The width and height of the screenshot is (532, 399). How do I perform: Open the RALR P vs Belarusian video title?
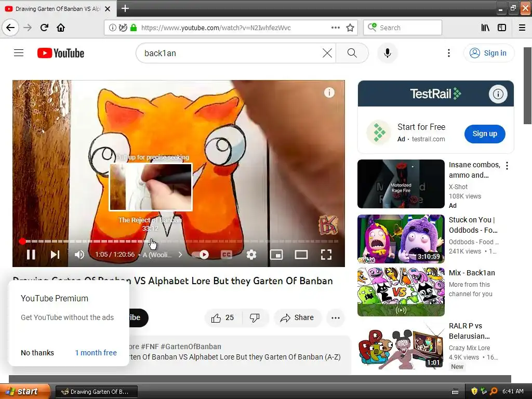tap(469, 331)
